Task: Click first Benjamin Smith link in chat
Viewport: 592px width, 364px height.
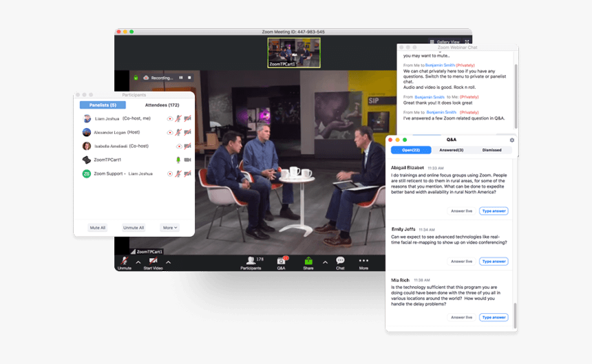Action: point(440,65)
